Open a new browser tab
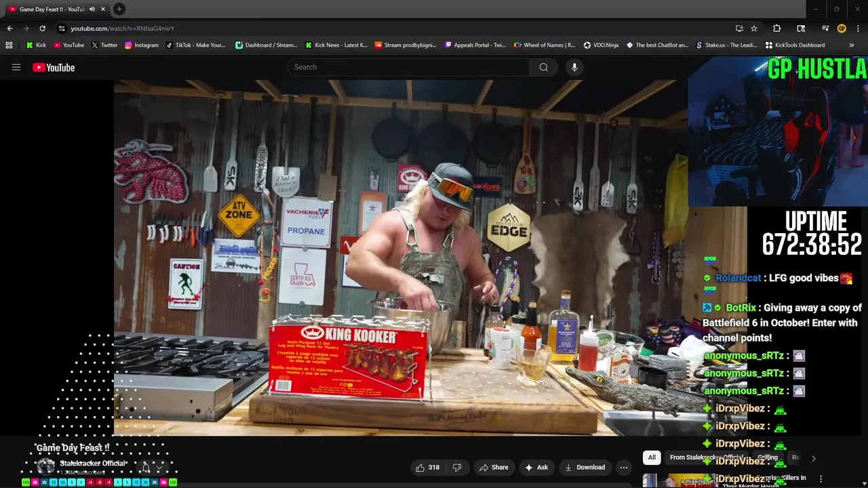The width and height of the screenshot is (868, 488). [119, 9]
